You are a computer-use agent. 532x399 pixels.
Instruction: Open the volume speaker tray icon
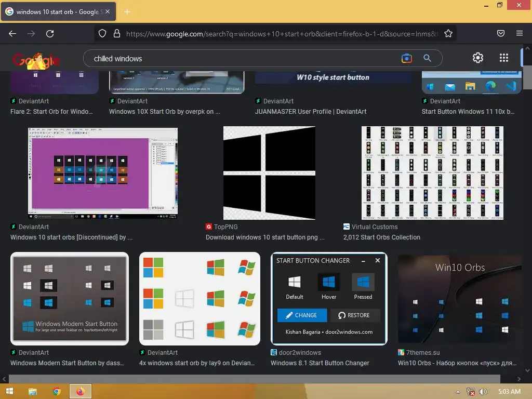click(483, 392)
